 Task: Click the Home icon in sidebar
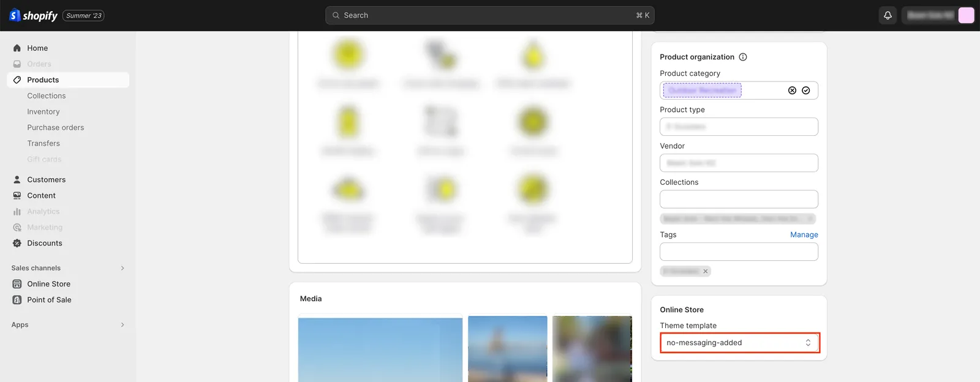(x=17, y=48)
